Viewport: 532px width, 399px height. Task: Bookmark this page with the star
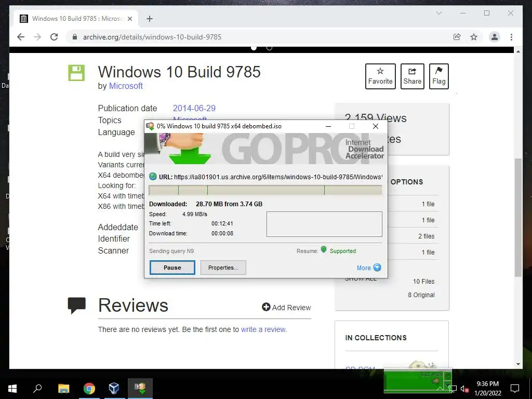point(474,37)
